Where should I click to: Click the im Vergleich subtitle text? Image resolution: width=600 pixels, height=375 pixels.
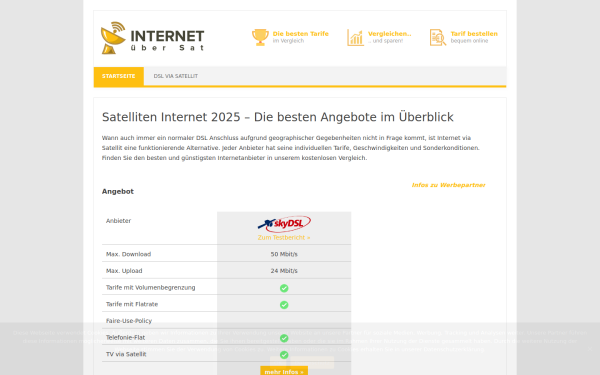pos(288,41)
